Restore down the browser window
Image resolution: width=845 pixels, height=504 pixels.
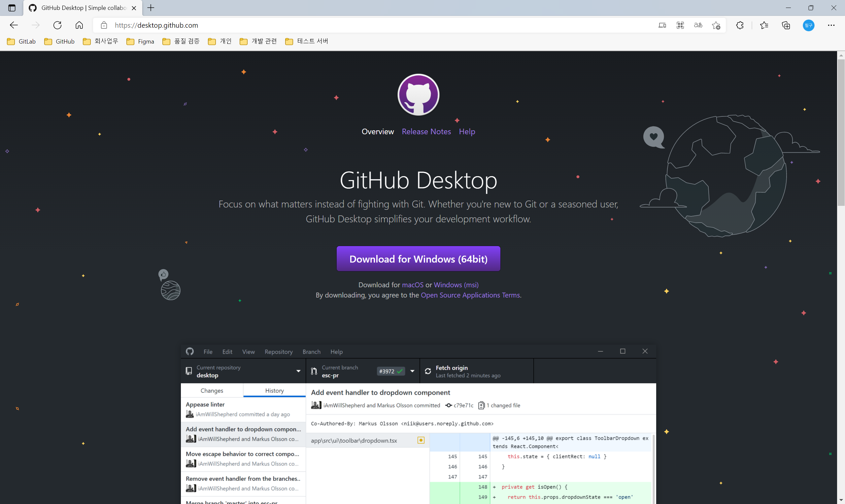pos(811,8)
